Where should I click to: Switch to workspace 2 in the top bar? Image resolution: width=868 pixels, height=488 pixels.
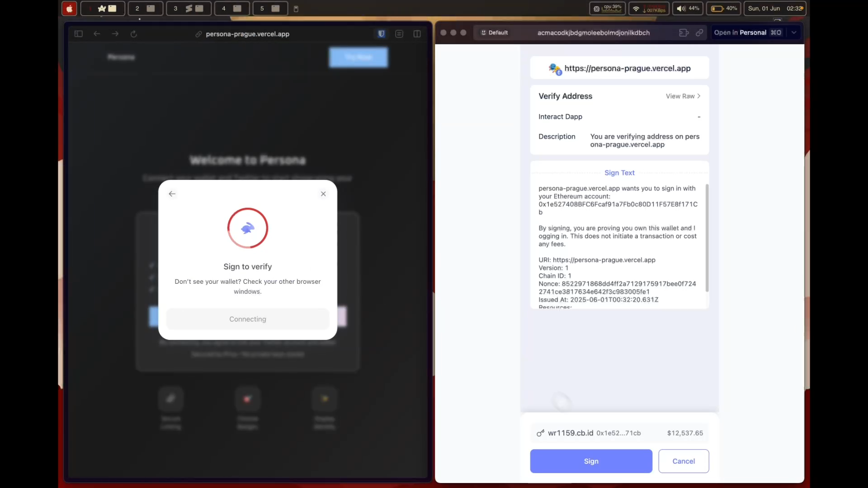point(146,9)
